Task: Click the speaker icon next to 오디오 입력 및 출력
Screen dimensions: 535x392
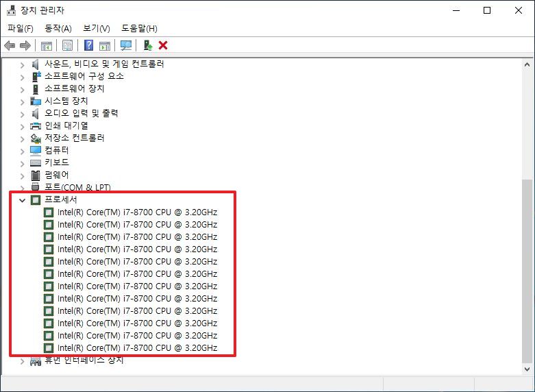Action: pyautogui.click(x=35, y=113)
